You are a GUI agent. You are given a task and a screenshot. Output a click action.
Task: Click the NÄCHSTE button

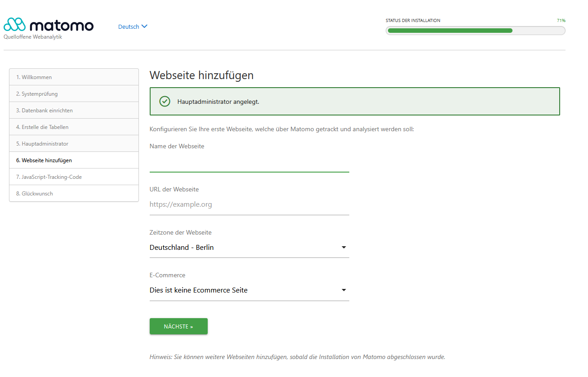tap(178, 327)
